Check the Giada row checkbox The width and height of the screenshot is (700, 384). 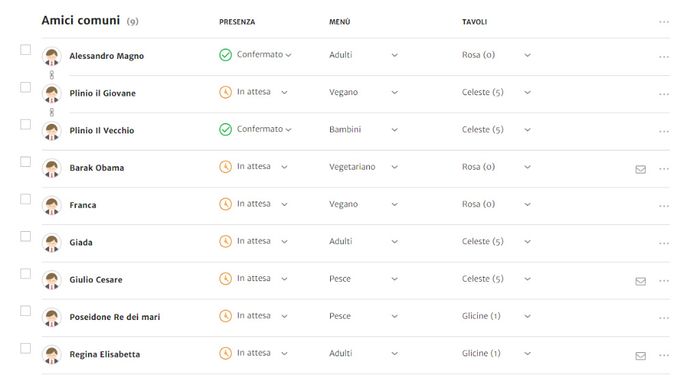26,236
